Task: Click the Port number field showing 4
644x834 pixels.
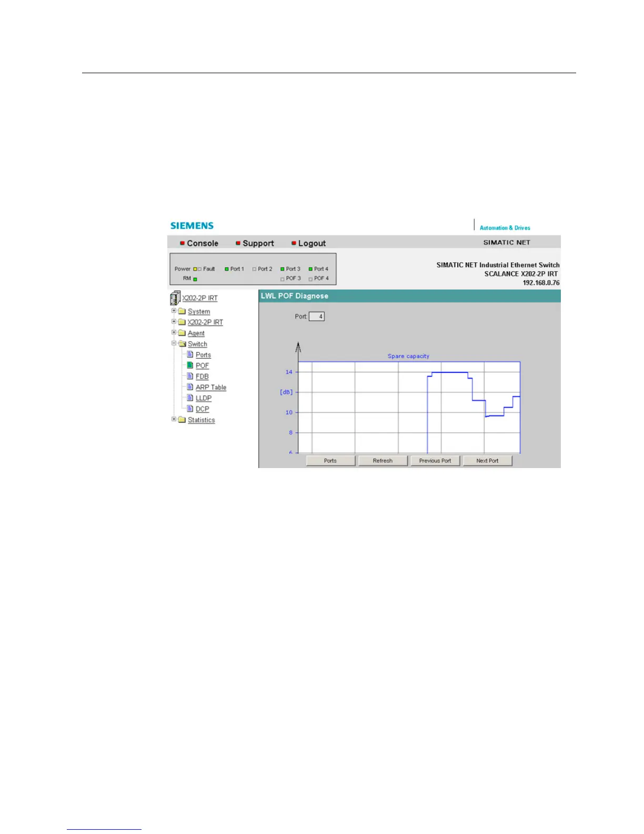Action: 317,316
